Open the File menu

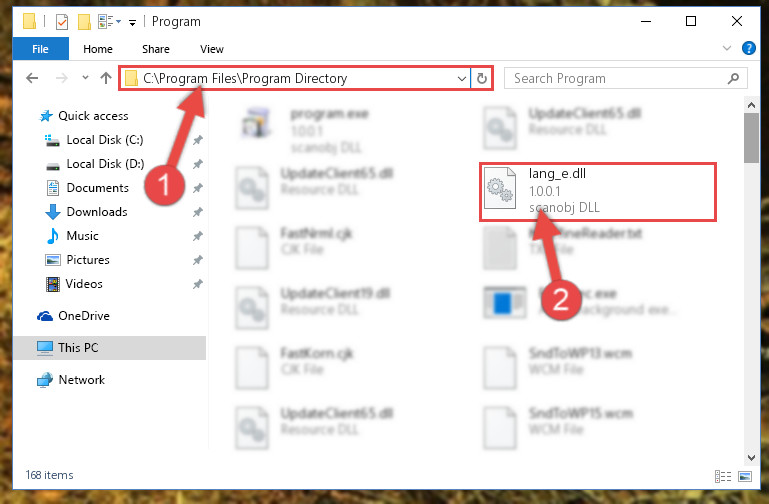(x=40, y=49)
